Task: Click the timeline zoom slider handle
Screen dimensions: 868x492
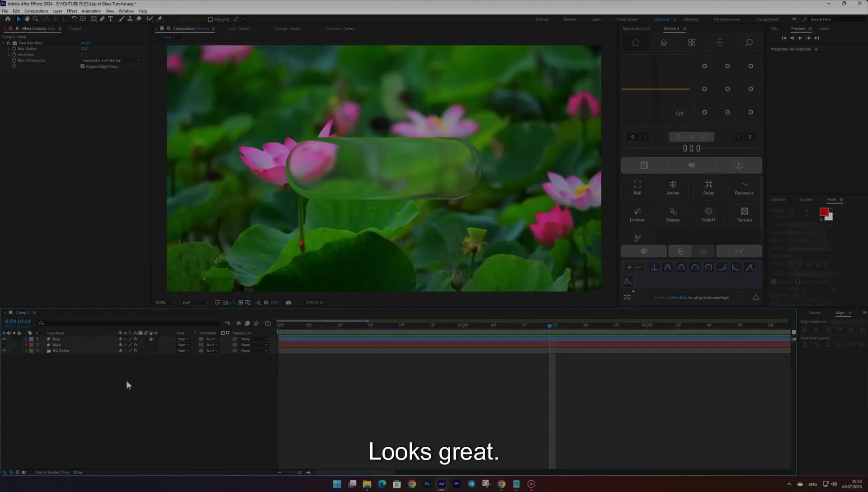Action: click(299, 473)
